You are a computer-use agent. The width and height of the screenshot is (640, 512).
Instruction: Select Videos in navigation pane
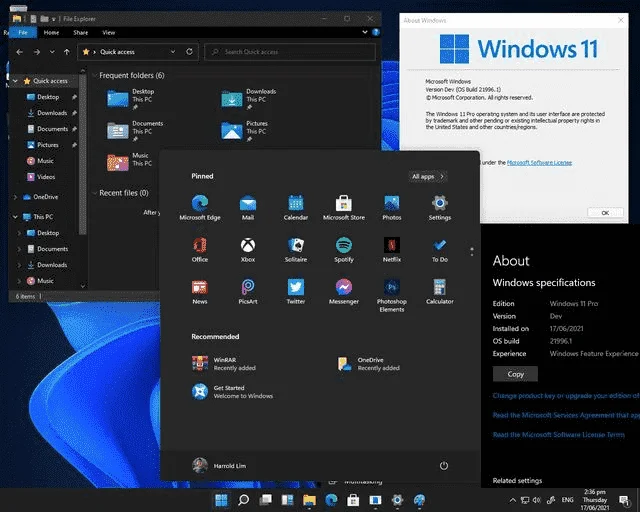tap(46, 177)
